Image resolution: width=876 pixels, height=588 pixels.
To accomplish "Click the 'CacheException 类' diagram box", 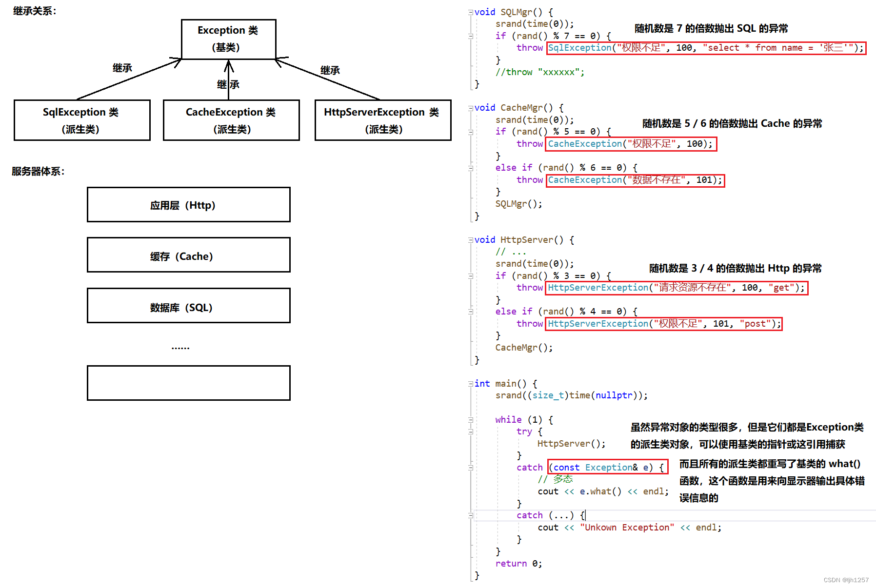I will point(231,120).
